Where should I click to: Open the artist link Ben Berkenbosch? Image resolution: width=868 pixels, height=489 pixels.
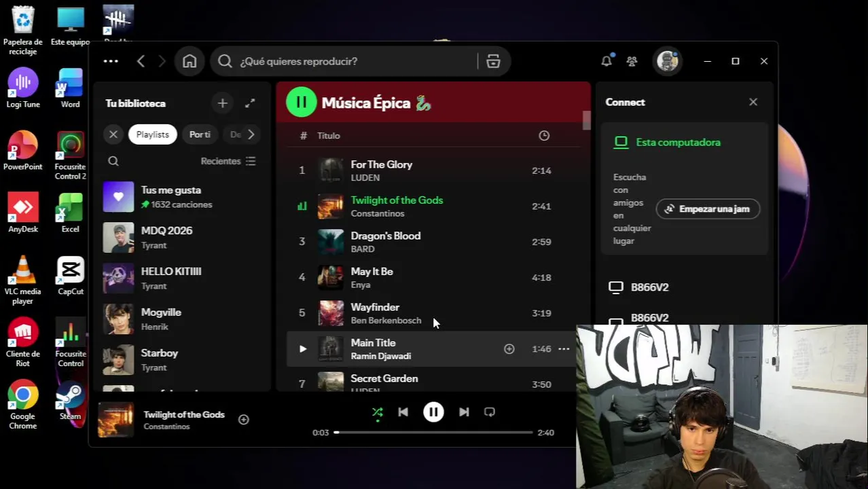tap(386, 321)
